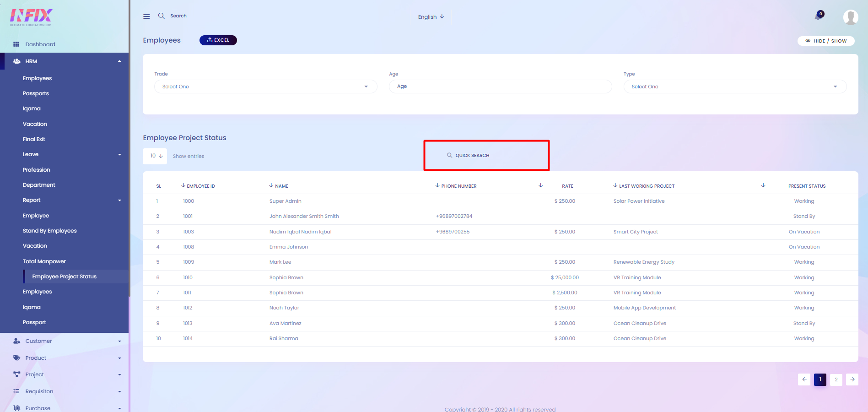Go to page 2
Image resolution: width=868 pixels, height=412 pixels.
click(836, 379)
